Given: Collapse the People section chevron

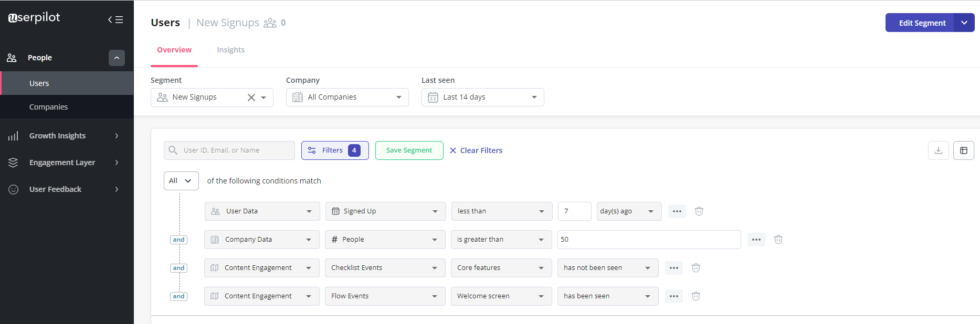Looking at the screenshot, I should click(x=117, y=58).
